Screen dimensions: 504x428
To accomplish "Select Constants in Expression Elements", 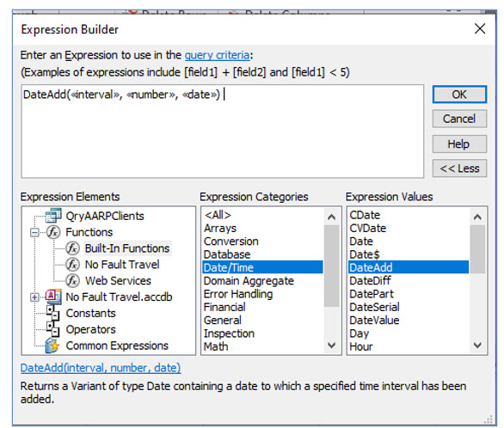I will tap(90, 313).
